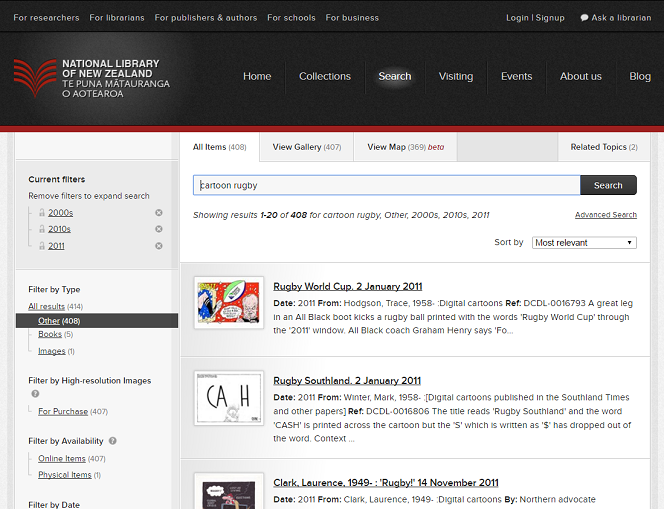Open the Clark Laurence Rugby cartoon thumbnail
The height and width of the screenshot is (509, 664).
click(x=229, y=492)
